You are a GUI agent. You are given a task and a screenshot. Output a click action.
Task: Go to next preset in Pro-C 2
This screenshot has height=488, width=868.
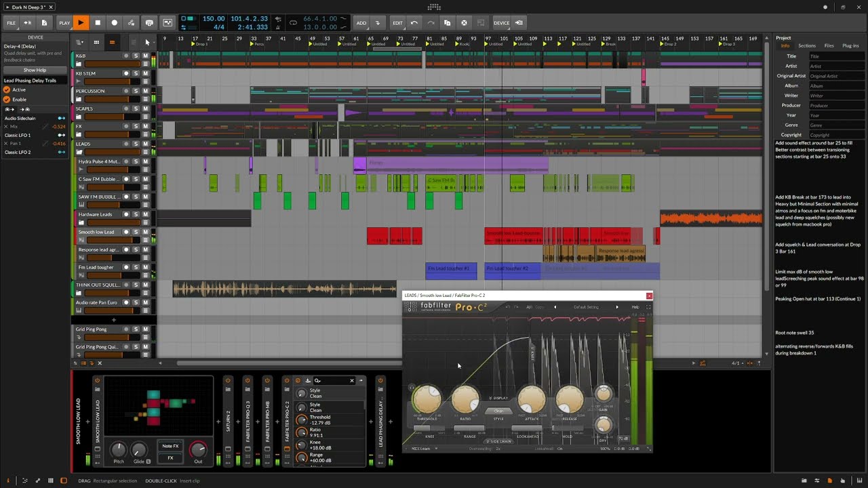pos(616,307)
